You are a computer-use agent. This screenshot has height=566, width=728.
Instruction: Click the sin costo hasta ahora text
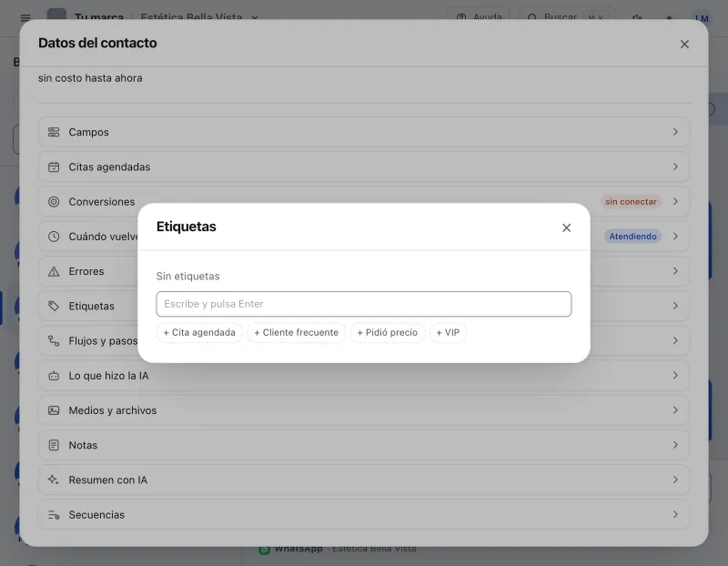pos(90,78)
